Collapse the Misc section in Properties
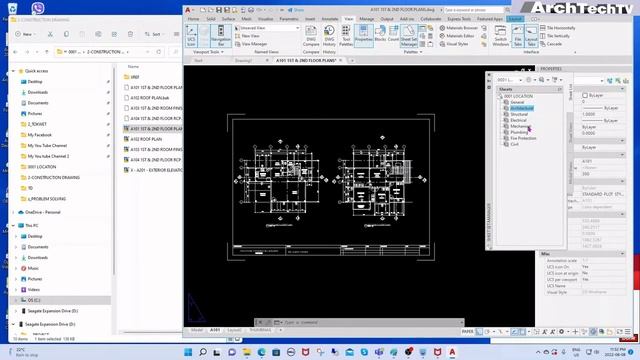This screenshot has height=360, width=640. (622, 254)
